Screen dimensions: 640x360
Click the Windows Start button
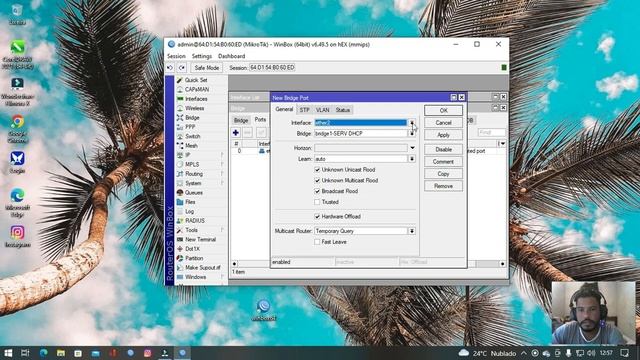(x=8, y=353)
